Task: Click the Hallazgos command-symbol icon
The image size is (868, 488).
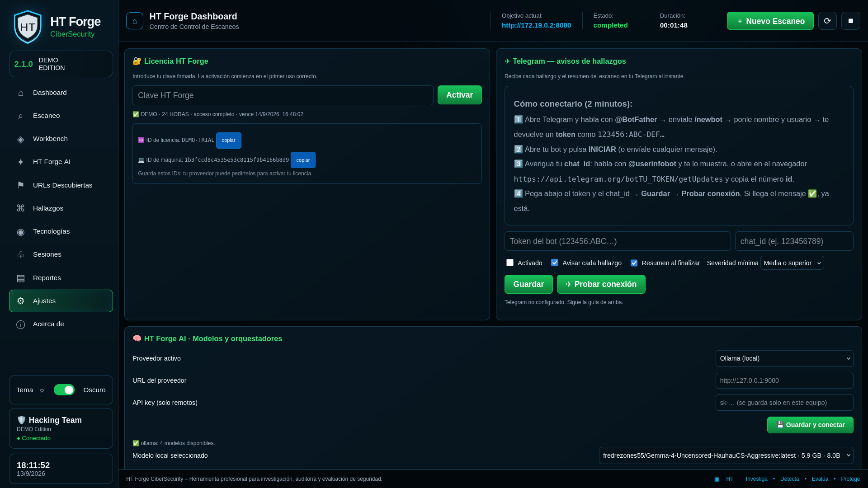Action: tap(20, 208)
